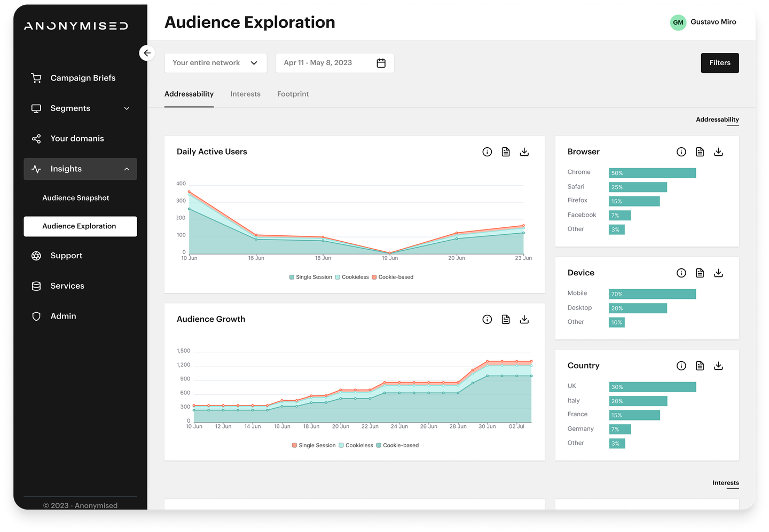Click the GM user avatar
Image resolution: width=769 pixels, height=532 pixels.
pos(678,22)
